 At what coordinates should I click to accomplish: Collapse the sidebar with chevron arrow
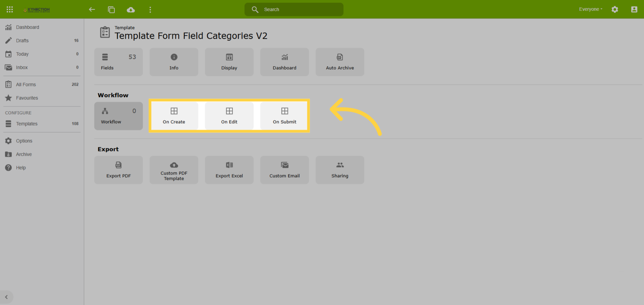(x=6, y=297)
